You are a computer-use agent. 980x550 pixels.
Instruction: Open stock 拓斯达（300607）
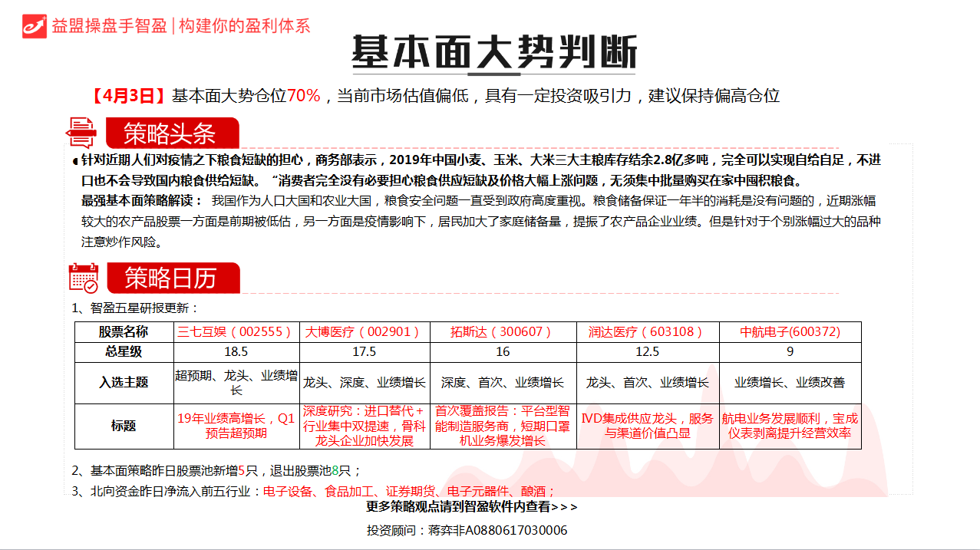pos(502,332)
